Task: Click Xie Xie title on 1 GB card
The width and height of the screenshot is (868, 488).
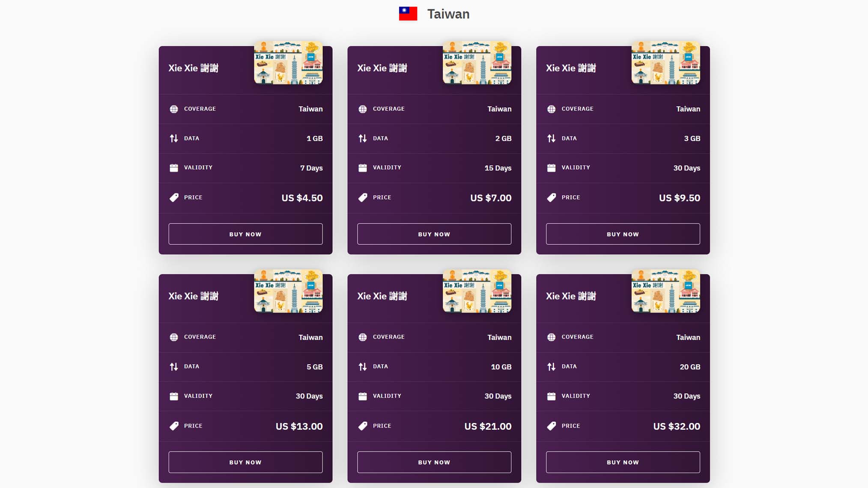Action: pyautogui.click(x=194, y=68)
